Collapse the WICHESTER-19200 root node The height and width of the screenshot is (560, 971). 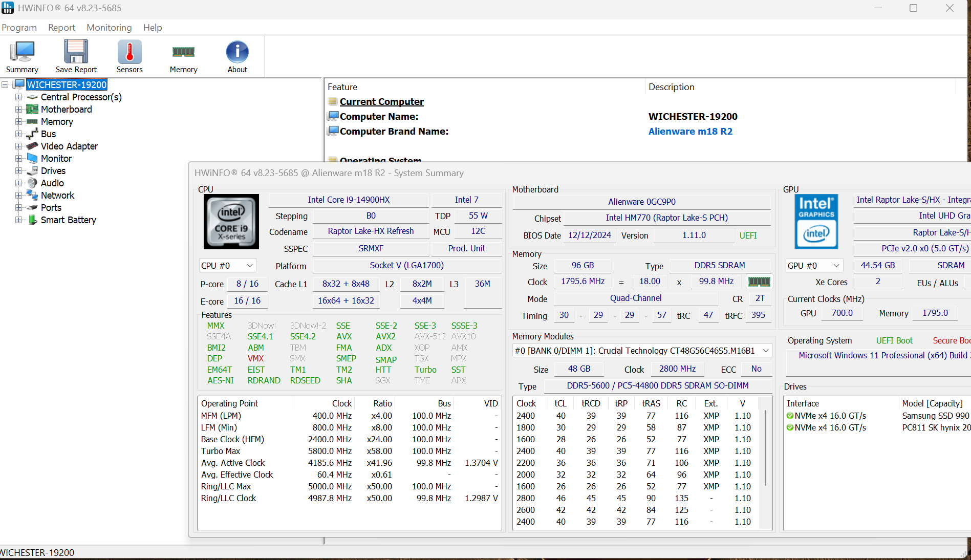tap(5, 85)
